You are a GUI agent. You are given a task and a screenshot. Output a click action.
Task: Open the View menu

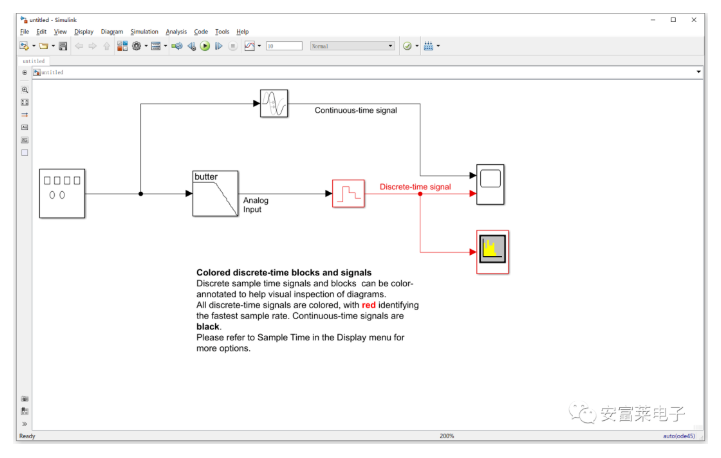coord(60,32)
